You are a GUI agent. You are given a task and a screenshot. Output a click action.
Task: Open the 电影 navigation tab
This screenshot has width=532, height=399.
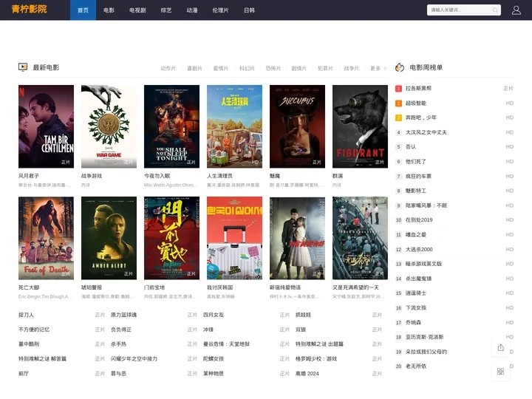click(x=109, y=10)
